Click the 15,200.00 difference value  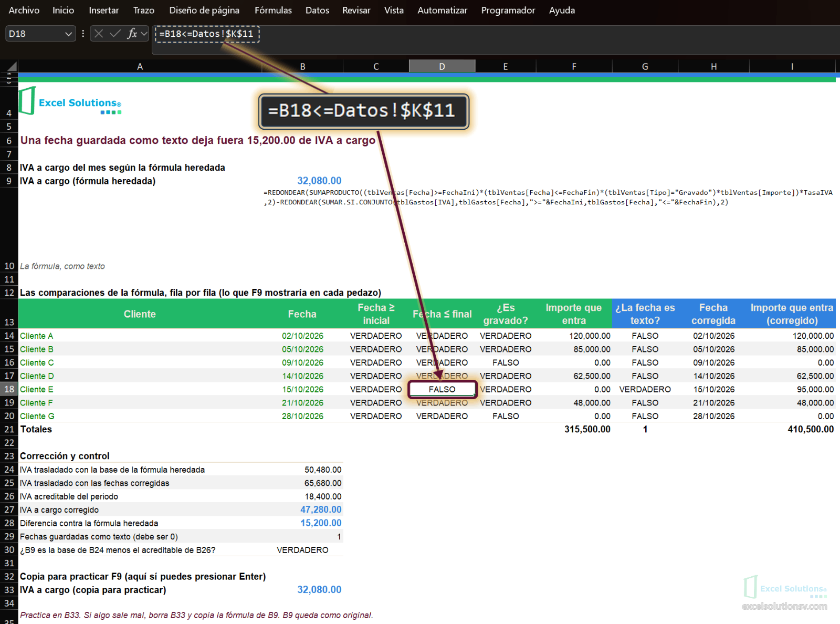click(302, 523)
